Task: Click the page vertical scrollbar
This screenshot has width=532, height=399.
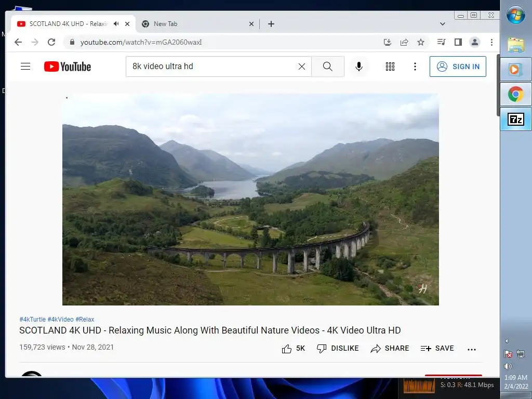Action: [x=498, y=85]
